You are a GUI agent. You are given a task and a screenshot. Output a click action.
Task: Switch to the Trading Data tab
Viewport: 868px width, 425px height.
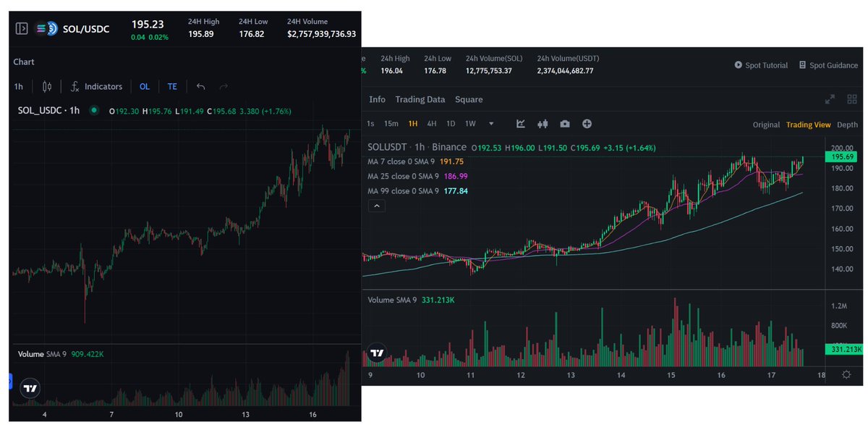tap(420, 99)
